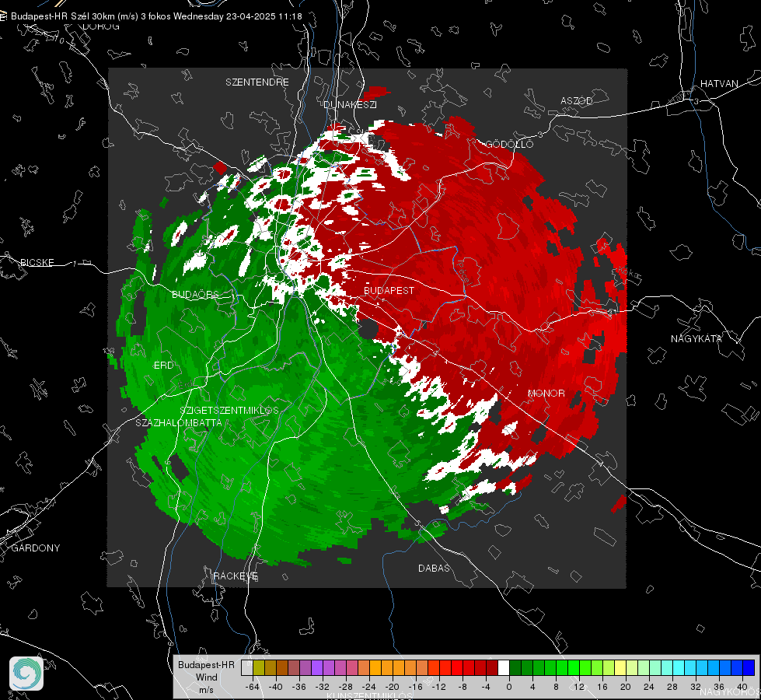
Task: Click the ASZOD town label
Action: (577, 100)
